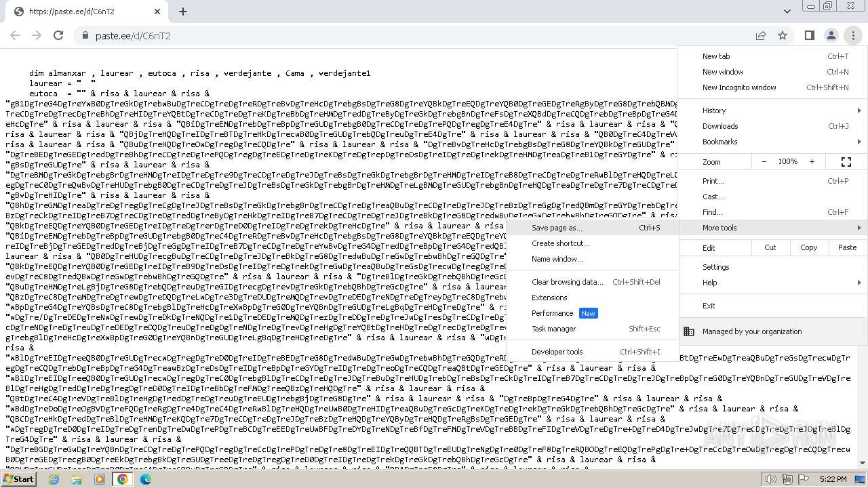Close the Chrome three-dot menu
Screen dimensions: 868x488
coord(853,35)
